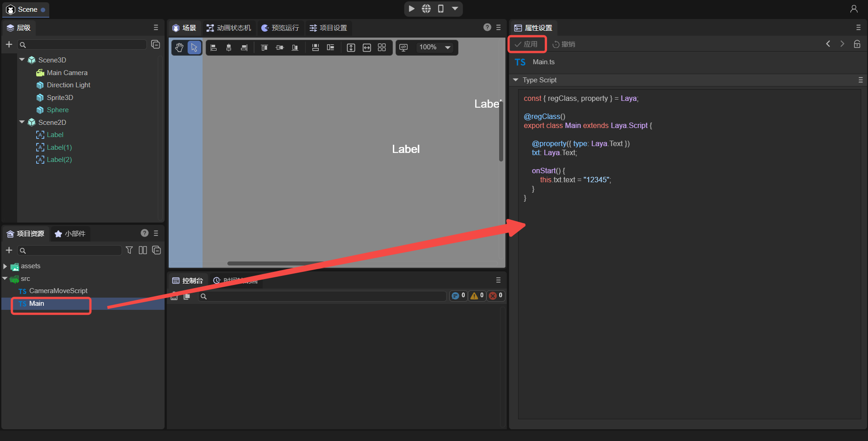Click the mobile device preview icon

(x=440, y=9)
